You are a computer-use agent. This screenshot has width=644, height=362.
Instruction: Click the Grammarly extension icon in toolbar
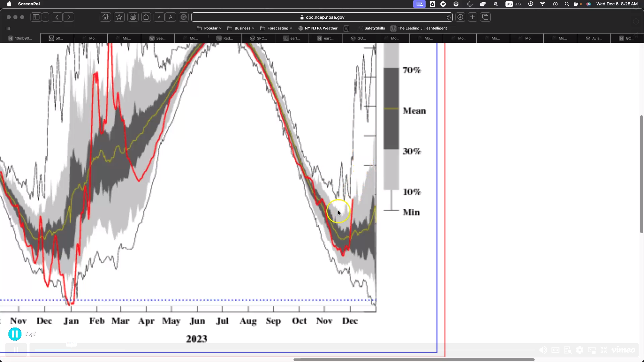[183, 17]
